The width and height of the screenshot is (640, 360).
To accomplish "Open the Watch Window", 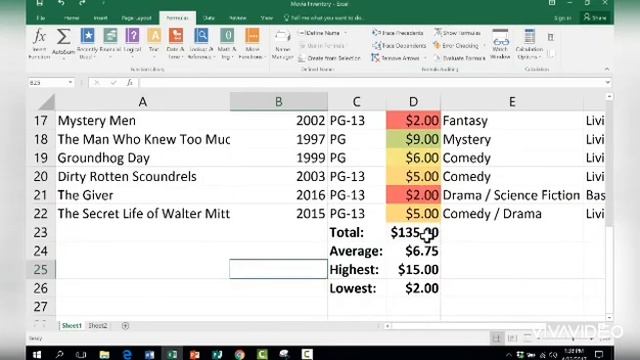I will point(500,44).
